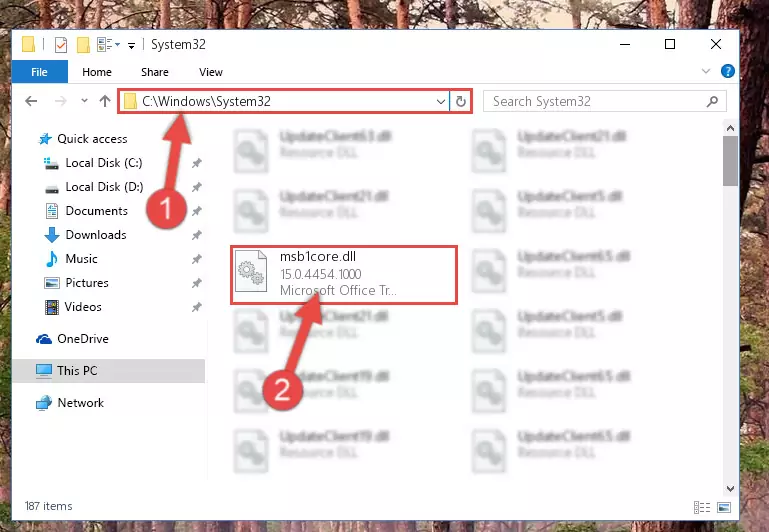769x532 pixels.
Task: Switch to the Home ribbon tab
Action: (x=97, y=72)
